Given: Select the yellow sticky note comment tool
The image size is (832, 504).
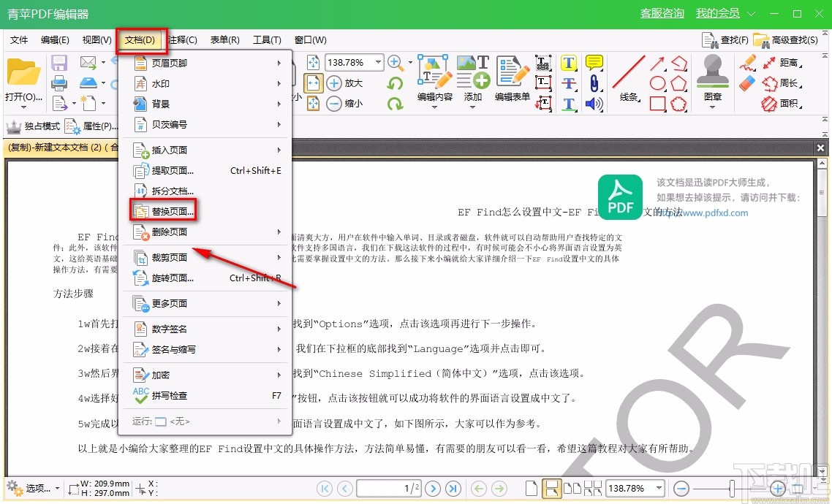Looking at the screenshot, I should tap(594, 63).
